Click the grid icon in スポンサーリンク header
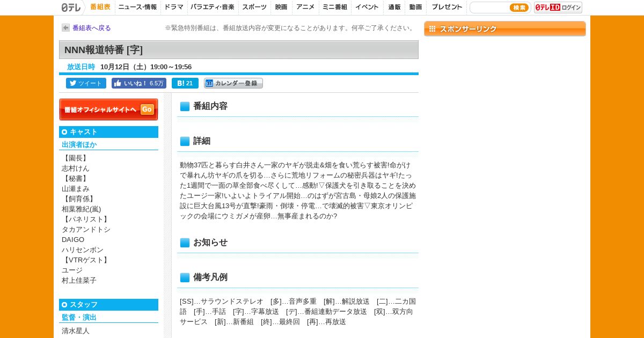 point(433,29)
